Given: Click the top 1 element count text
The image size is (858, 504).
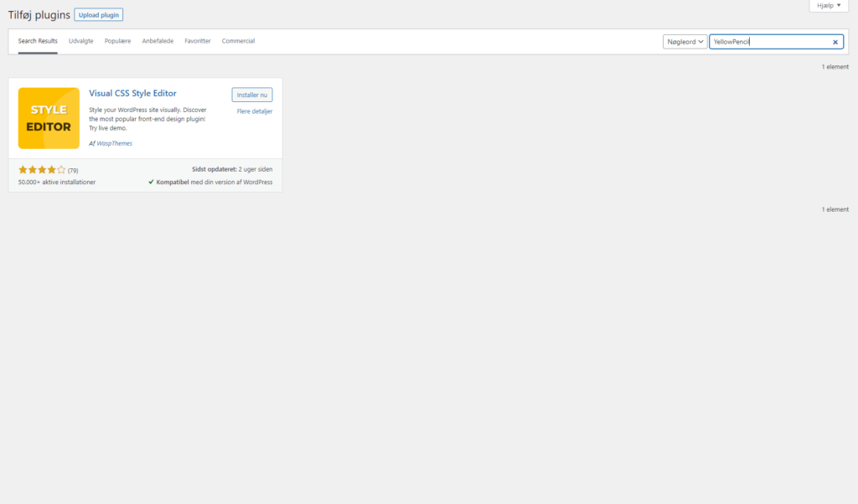Looking at the screenshot, I should click(x=835, y=67).
